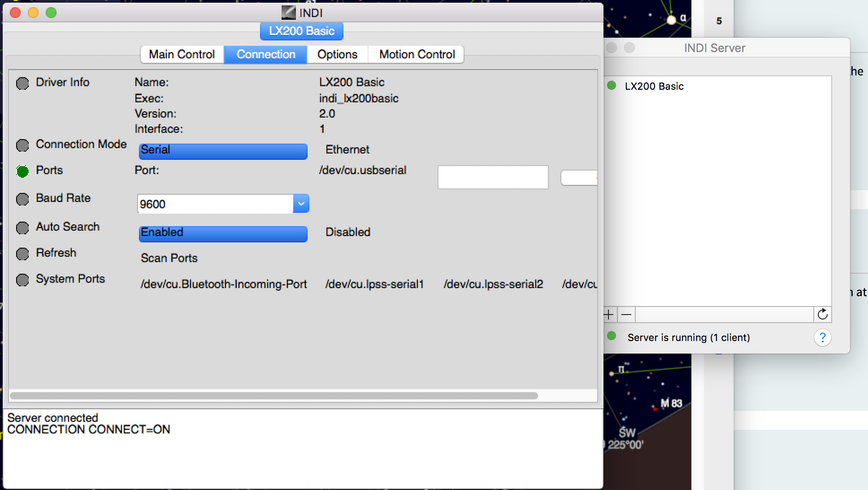This screenshot has height=490, width=868.
Task: Reload the INDI Server driver list
Action: coord(822,315)
